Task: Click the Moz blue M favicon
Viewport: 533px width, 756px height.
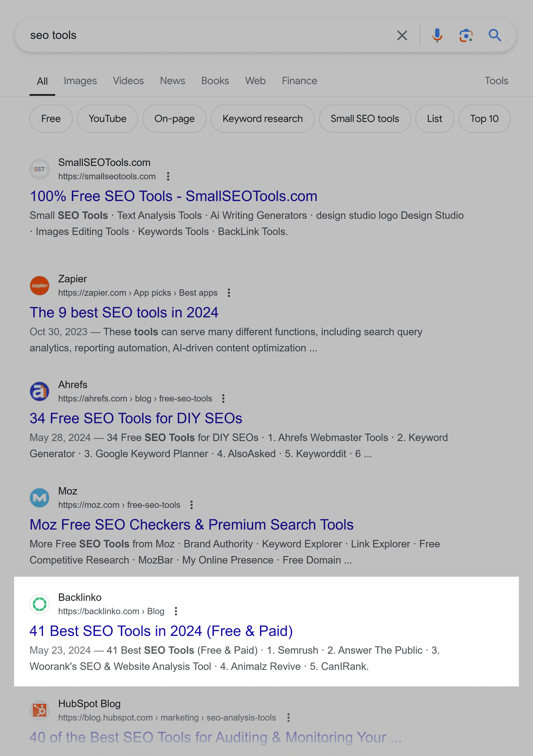Action: [x=40, y=498]
